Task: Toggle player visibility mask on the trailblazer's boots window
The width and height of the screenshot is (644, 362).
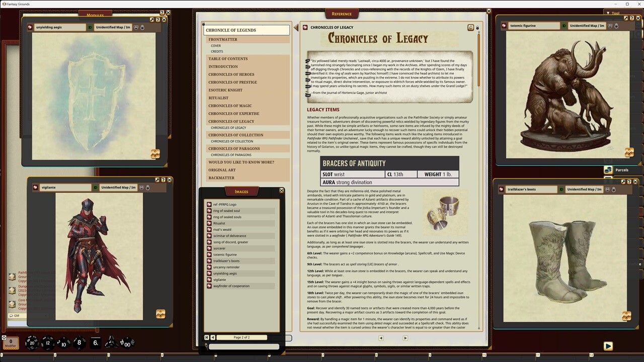Action: (x=608, y=189)
